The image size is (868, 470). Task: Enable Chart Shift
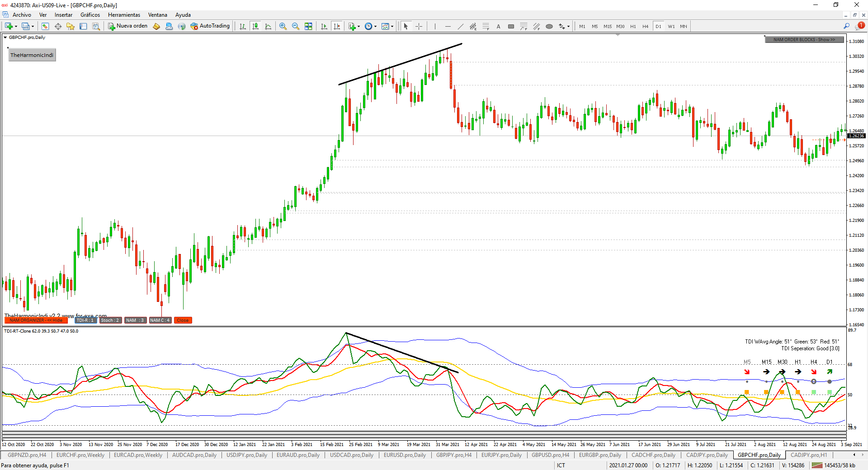pos(337,26)
